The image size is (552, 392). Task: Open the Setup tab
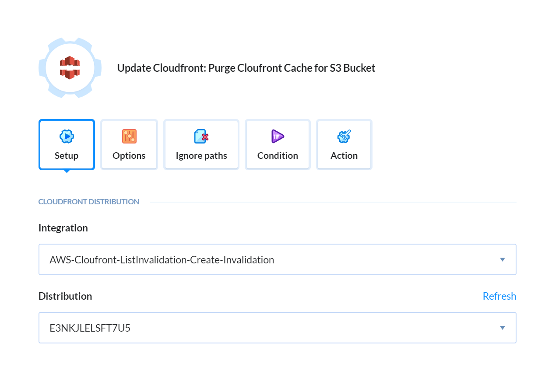click(67, 145)
